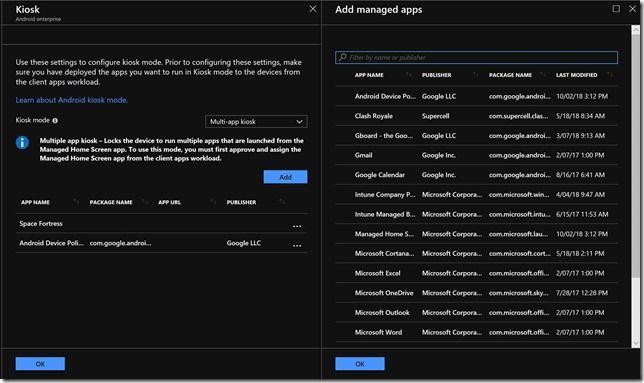
Task: Maximize the Add managed apps blade
Action: click(616, 9)
